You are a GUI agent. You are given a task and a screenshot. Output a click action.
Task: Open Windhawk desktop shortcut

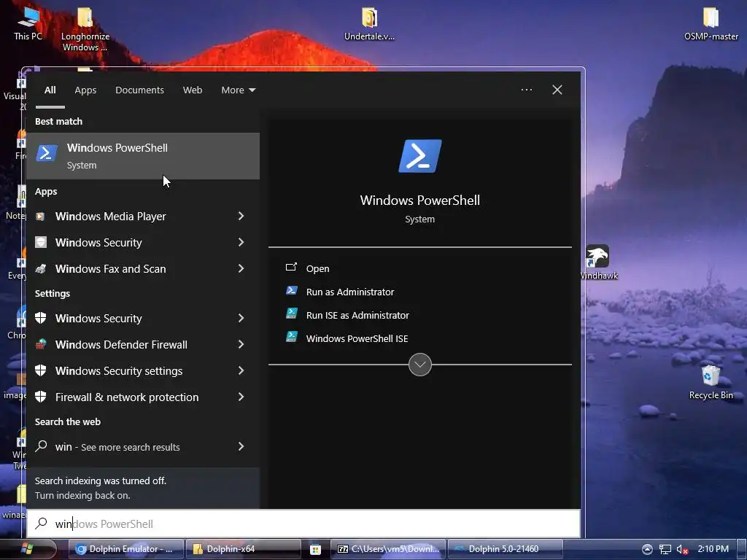pyautogui.click(x=598, y=262)
